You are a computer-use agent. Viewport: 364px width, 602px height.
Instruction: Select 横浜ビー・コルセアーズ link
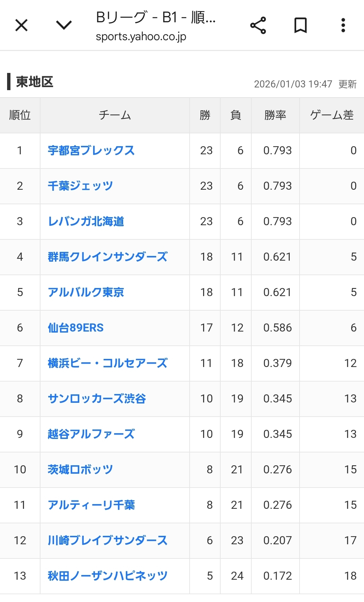[108, 363]
